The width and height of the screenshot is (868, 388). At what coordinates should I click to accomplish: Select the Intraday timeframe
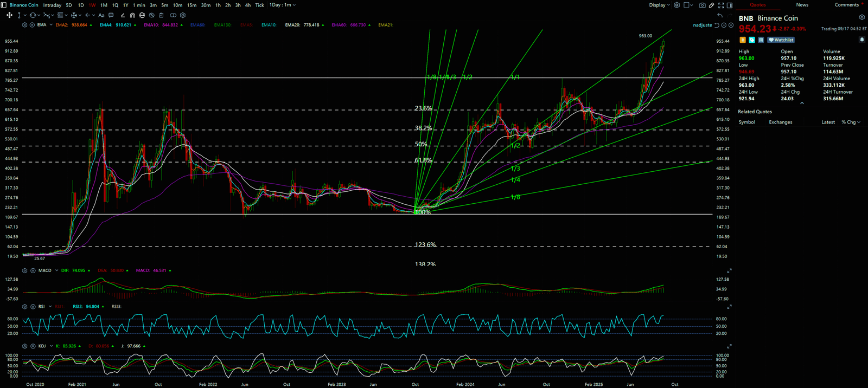click(x=52, y=5)
